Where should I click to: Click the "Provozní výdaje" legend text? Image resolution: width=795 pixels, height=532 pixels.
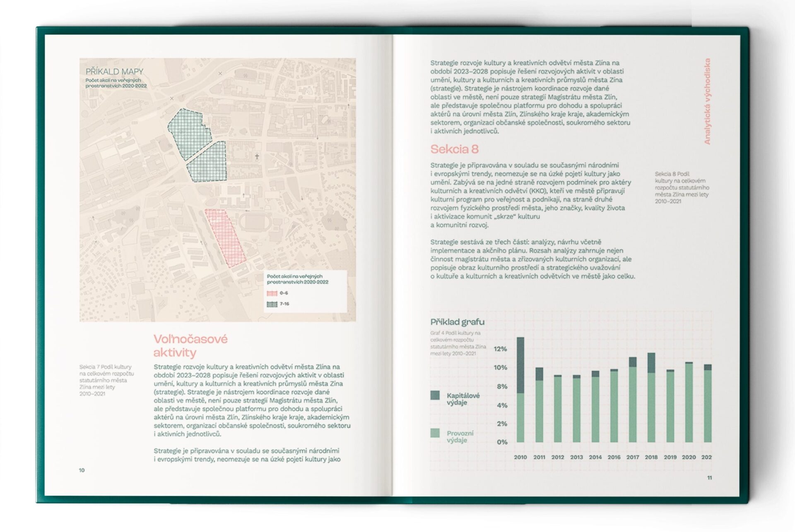pyautogui.click(x=460, y=436)
